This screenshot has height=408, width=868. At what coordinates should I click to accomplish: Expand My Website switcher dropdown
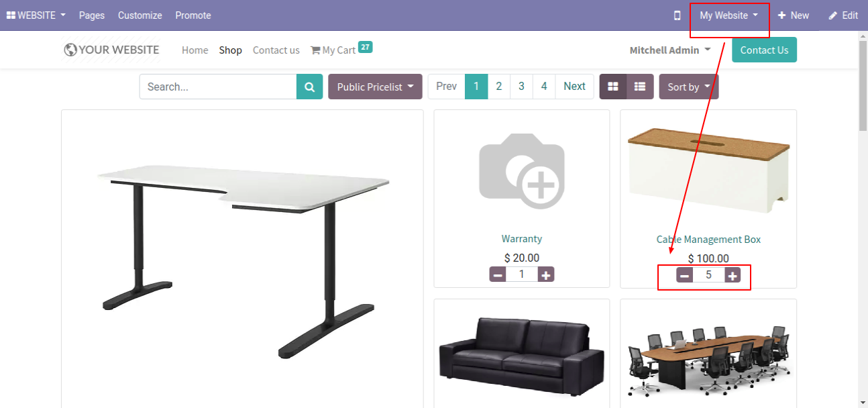point(729,15)
